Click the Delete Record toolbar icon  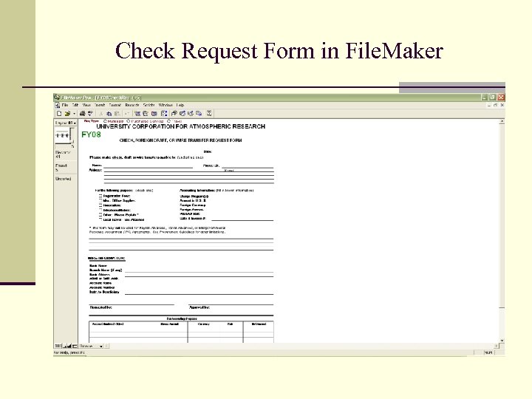coord(154,114)
